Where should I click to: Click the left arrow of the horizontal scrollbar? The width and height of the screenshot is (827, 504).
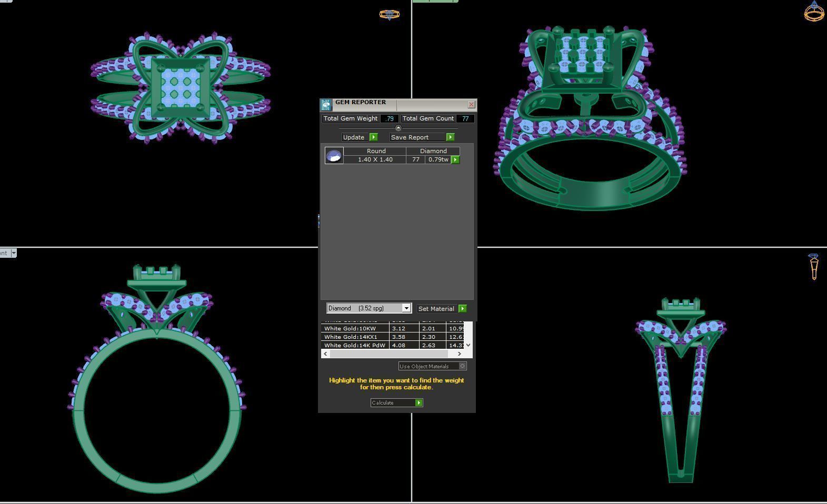[x=325, y=354]
